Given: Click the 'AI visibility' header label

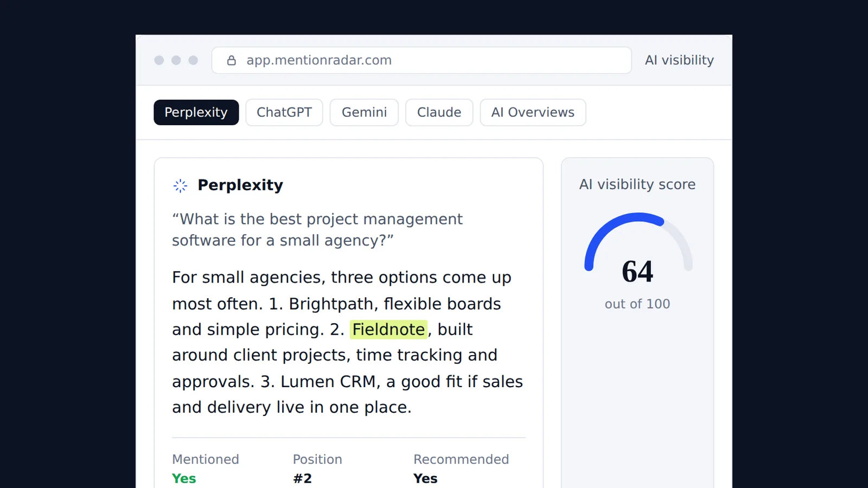Looking at the screenshot, I should [679, 60].
